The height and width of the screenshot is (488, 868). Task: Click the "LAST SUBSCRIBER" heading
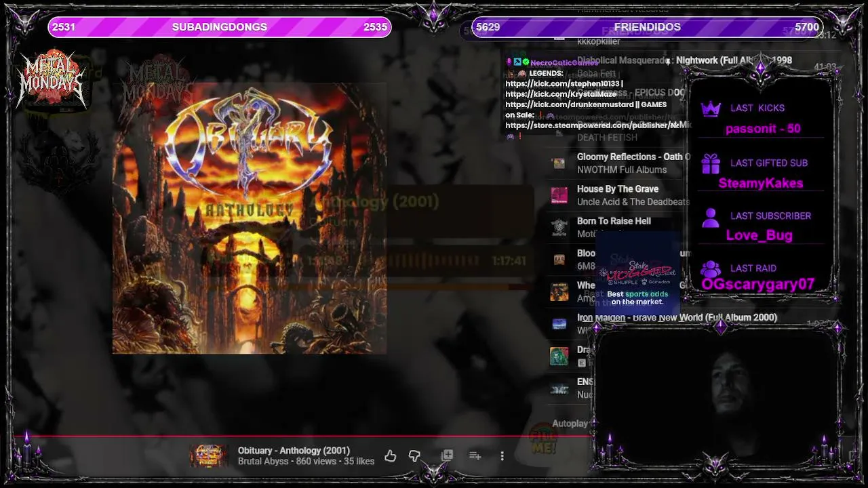(x=770, y=216)
